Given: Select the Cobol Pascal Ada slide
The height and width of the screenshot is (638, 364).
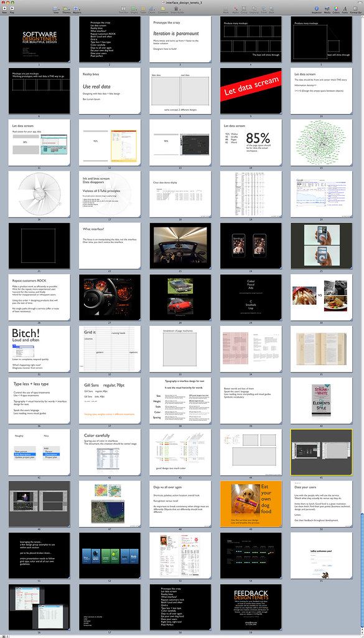Looking at the screenshot, I should (x=251, y=297).
